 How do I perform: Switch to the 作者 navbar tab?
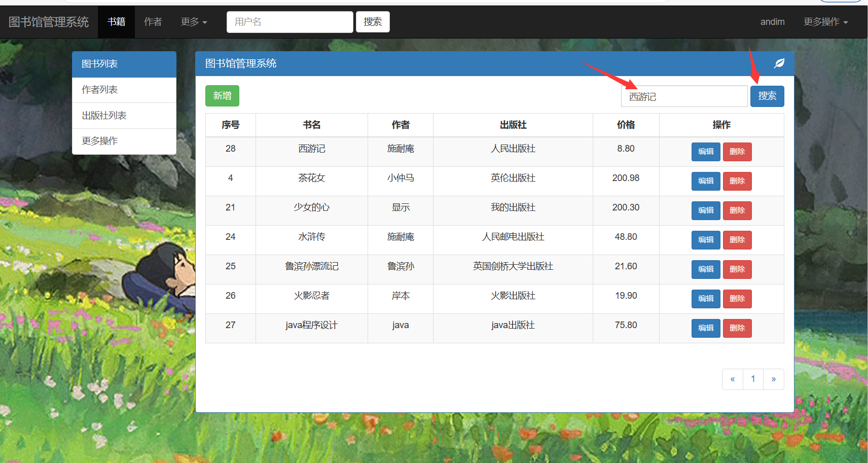[x=153, y=22]
